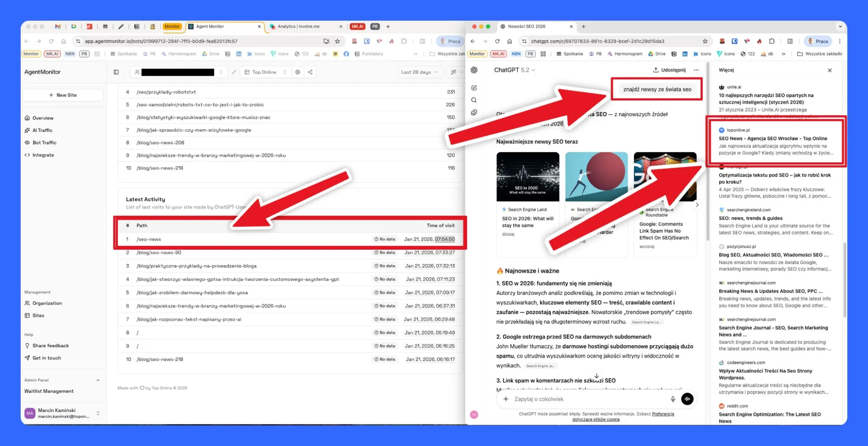Open Waitlist Management

tap(49, 391)
